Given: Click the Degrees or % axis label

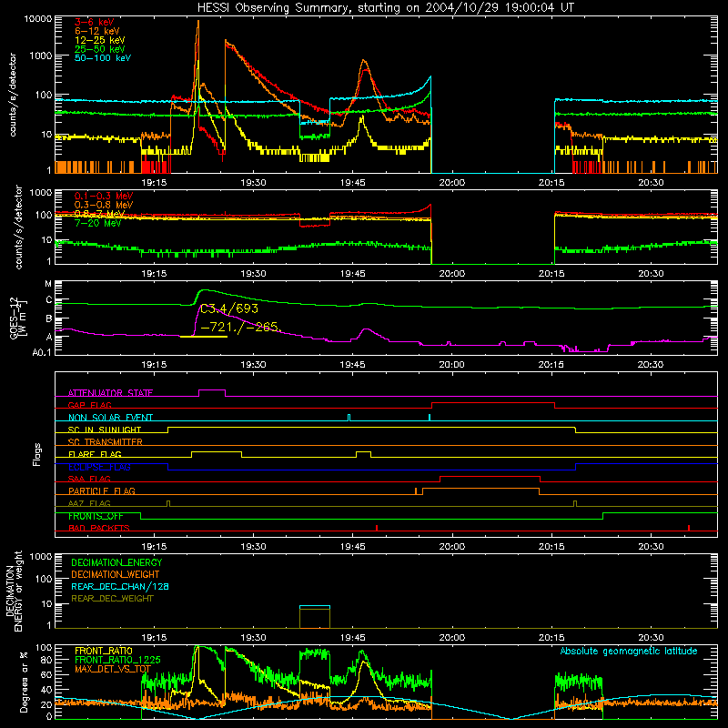Looking at the screenshot, I should tap(24, 682).
